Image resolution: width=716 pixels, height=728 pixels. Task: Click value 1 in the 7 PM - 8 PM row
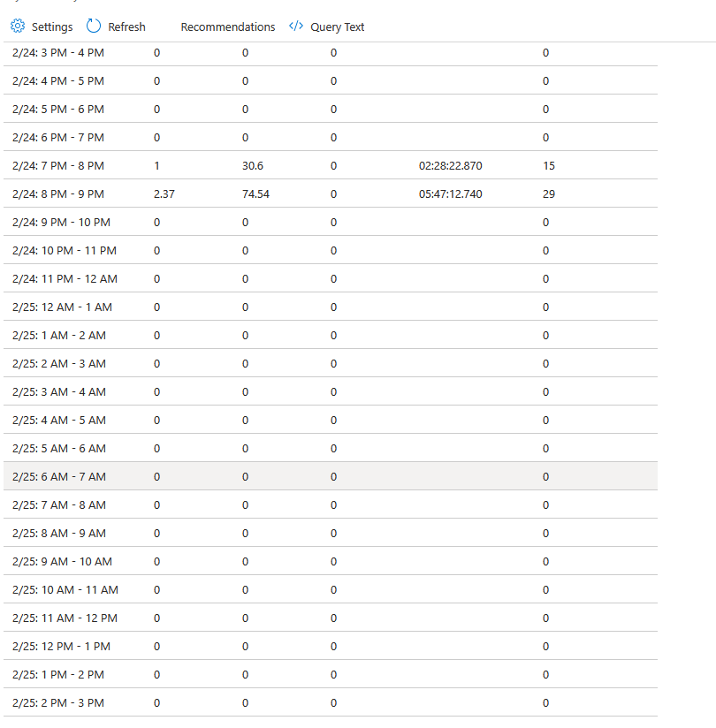157,166
